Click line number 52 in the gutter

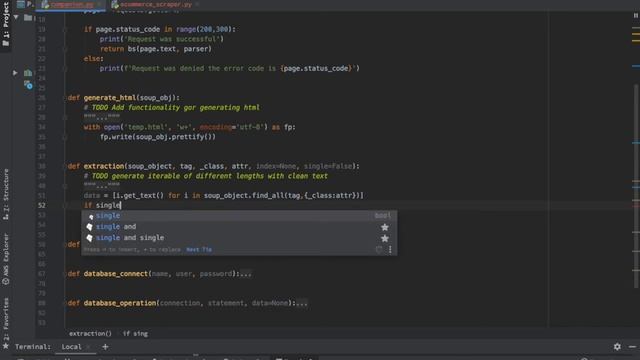pos(42,205)
